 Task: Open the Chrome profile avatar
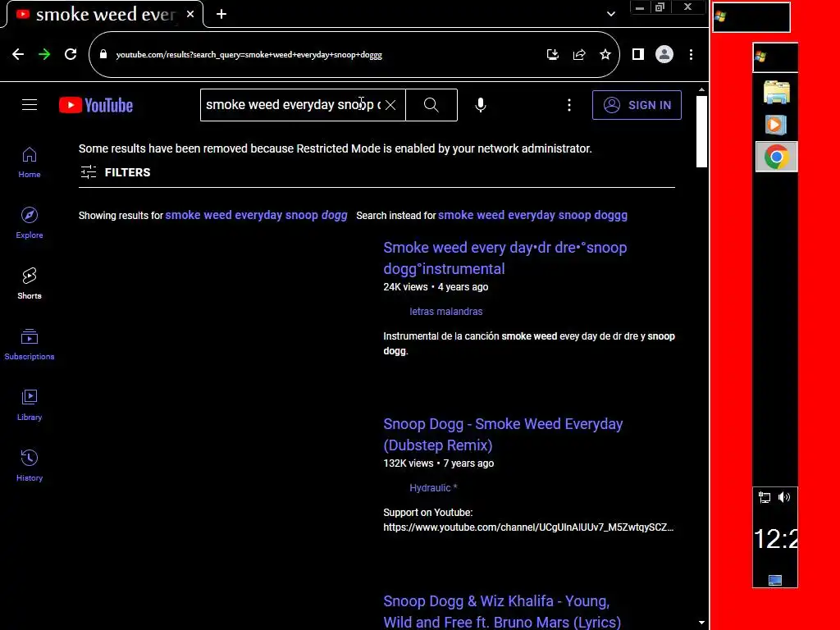(664, 54)
